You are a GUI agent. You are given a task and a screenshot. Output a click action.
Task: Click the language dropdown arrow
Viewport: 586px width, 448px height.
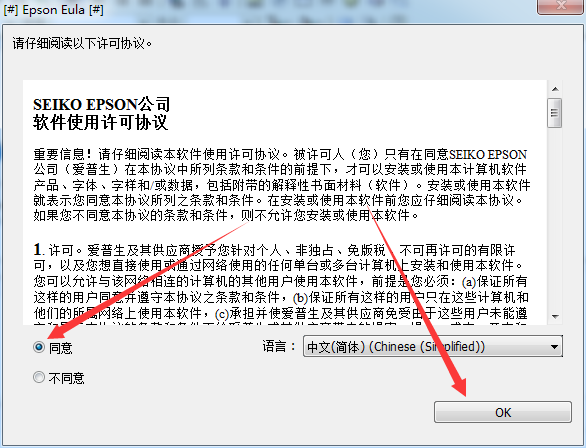[554, 347]
